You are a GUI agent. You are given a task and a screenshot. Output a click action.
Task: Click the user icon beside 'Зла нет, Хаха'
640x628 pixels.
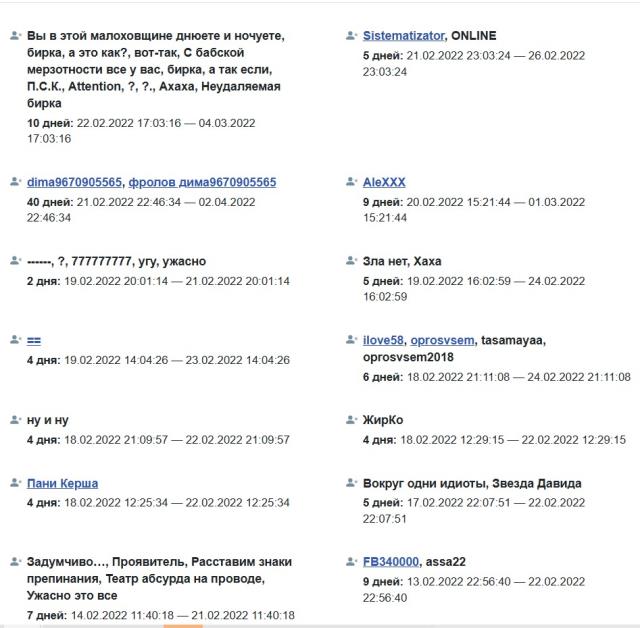(x=351, y=261)
